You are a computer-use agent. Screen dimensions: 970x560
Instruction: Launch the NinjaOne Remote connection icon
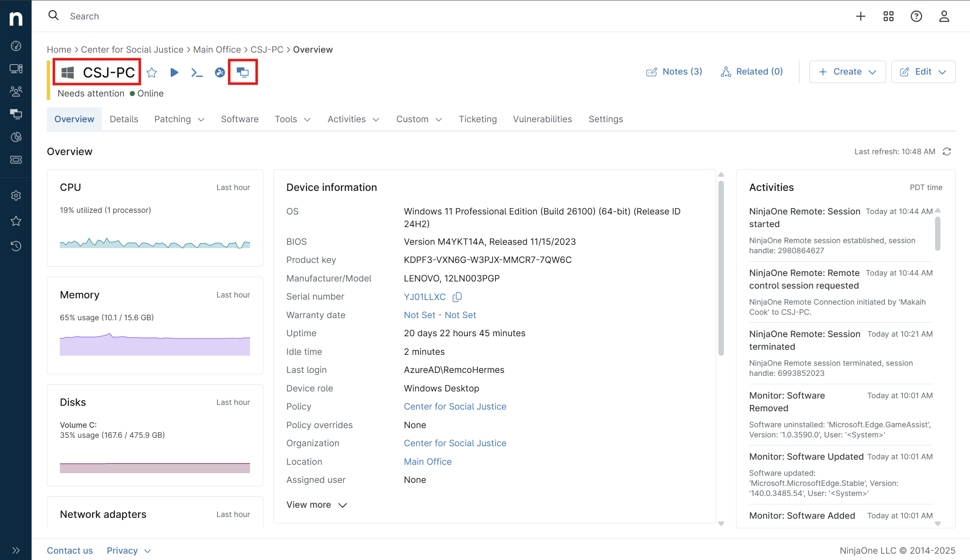point(220,72)
